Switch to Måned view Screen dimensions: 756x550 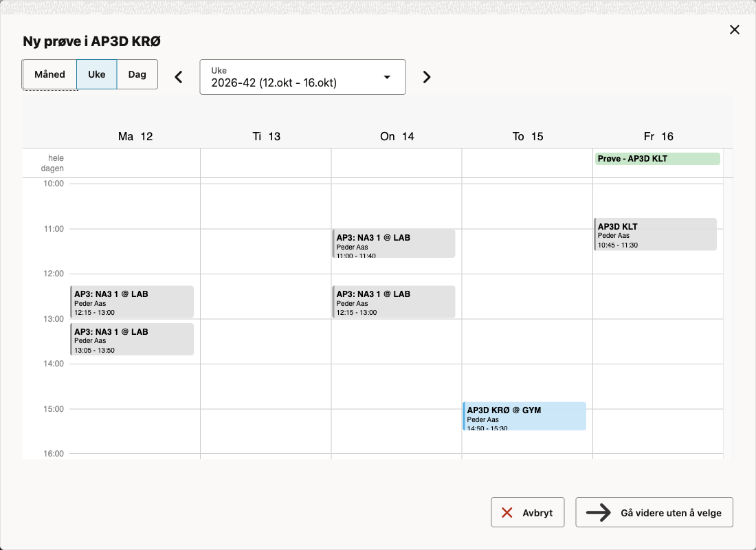coord(49,74)
